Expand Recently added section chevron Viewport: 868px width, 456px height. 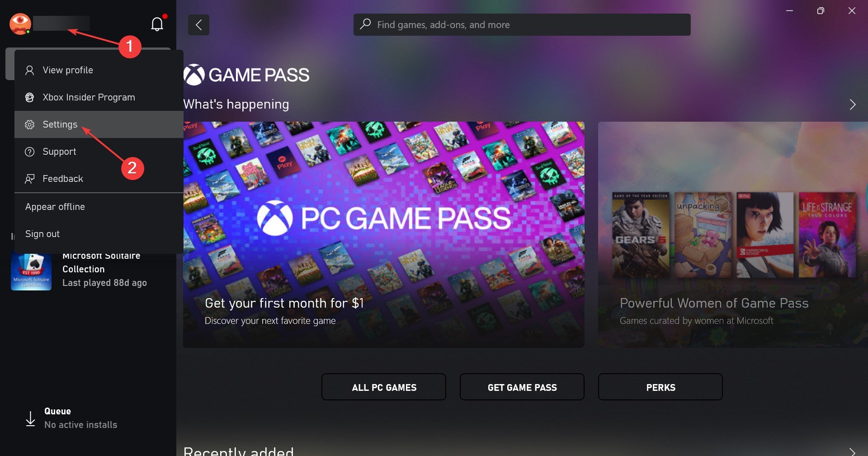(852, 451)
